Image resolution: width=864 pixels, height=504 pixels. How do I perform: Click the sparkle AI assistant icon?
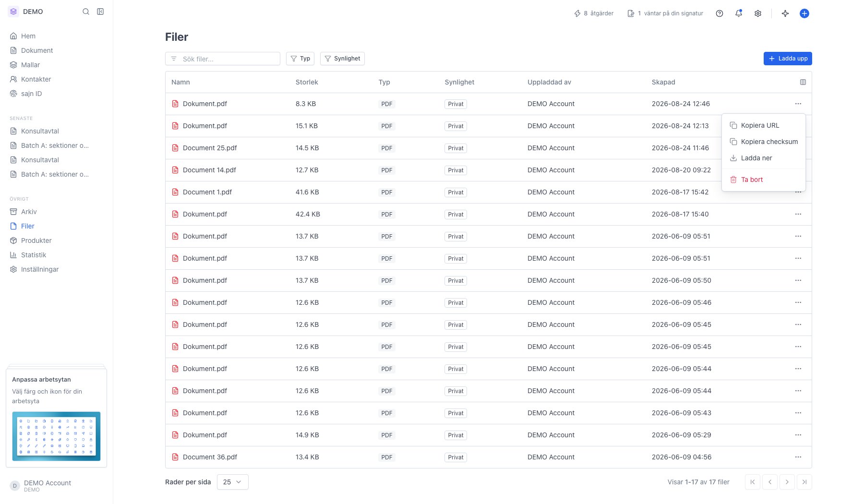click(x=785, y=13)
